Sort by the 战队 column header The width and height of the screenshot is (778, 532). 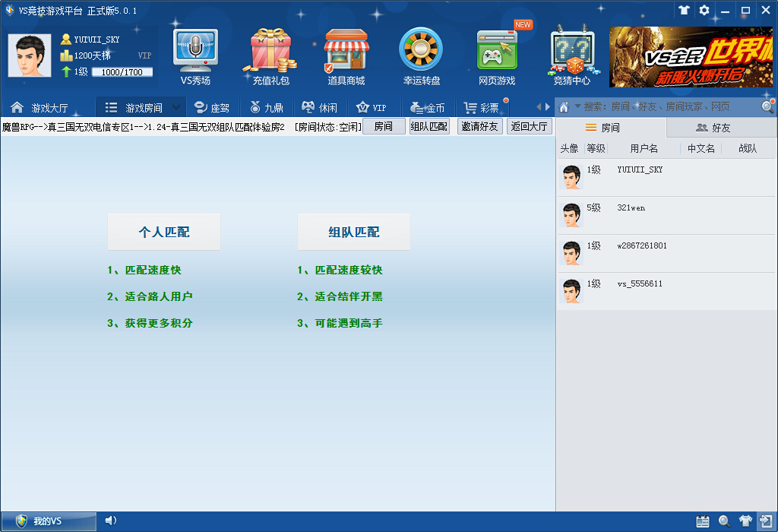coord(748,148)
